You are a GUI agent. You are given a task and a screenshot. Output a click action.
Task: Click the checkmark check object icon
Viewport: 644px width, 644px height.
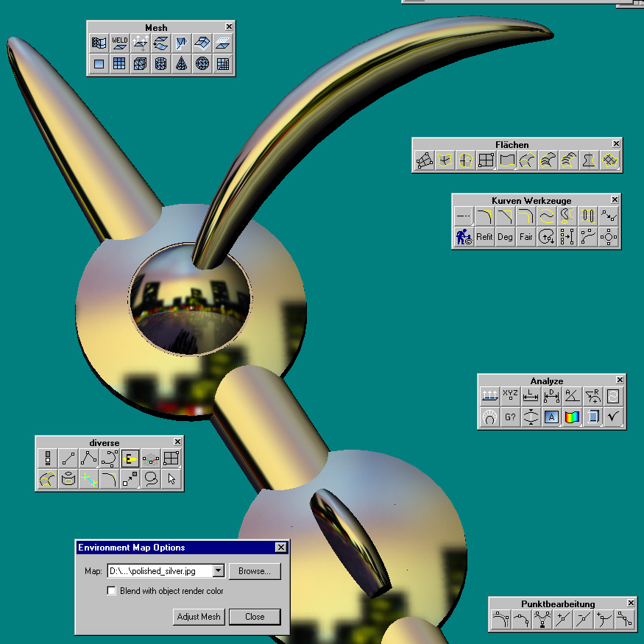[x=613, y=417]
